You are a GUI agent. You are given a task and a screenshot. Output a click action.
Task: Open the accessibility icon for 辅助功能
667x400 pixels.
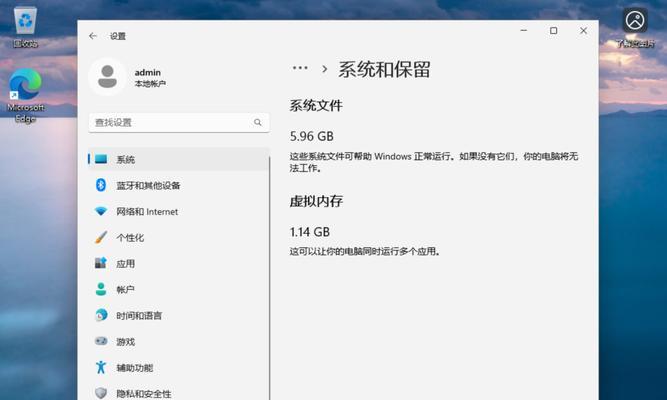point(101,367)
